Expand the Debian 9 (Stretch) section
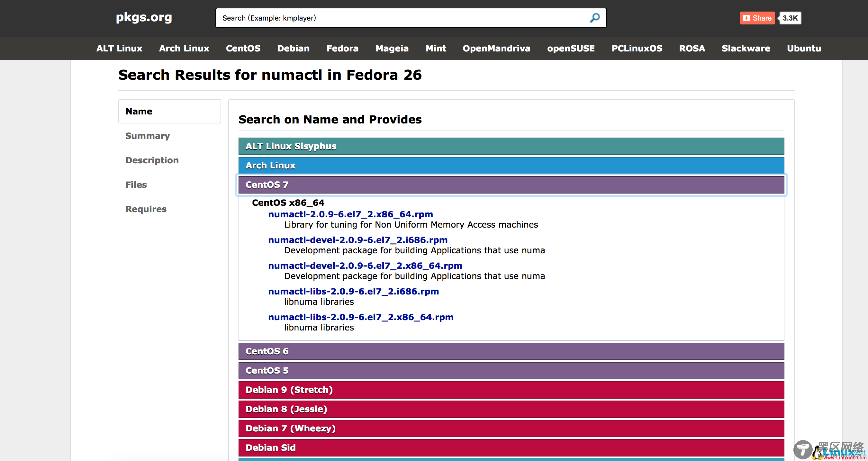The width and height of the screenshot is (868, 461). pos(511,390)
